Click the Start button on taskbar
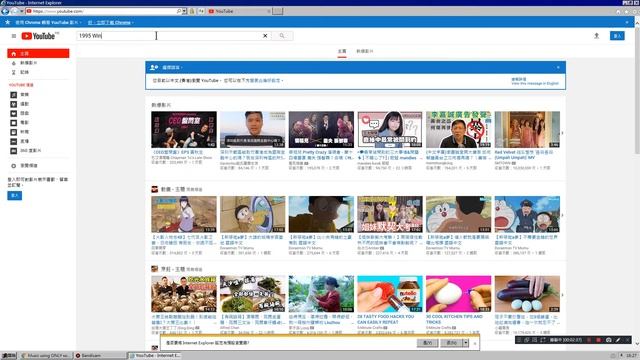The image size is (640, 360). click(8, 356)
